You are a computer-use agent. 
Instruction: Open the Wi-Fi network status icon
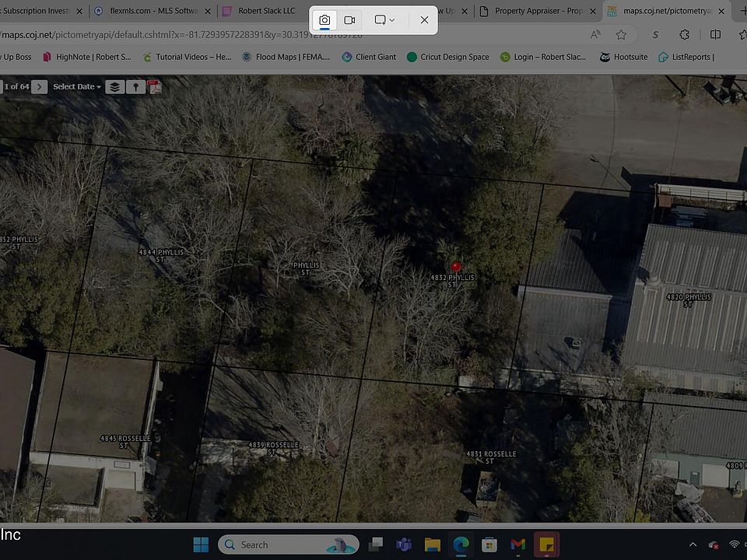(734, 544)
